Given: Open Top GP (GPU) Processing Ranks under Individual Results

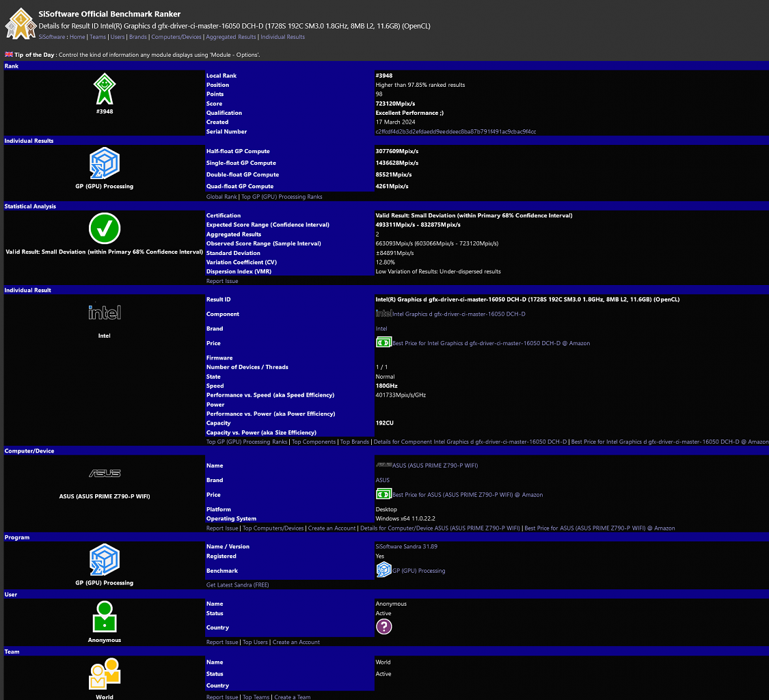Looking at the screenshot, I should pyautogui.click(x=282, y=197).
